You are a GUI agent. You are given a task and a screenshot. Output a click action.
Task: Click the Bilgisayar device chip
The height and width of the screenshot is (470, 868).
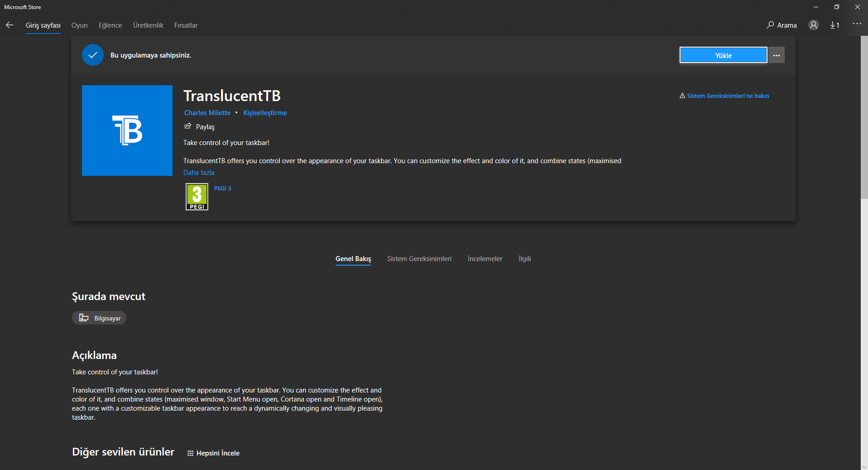(x=99, y=318)
